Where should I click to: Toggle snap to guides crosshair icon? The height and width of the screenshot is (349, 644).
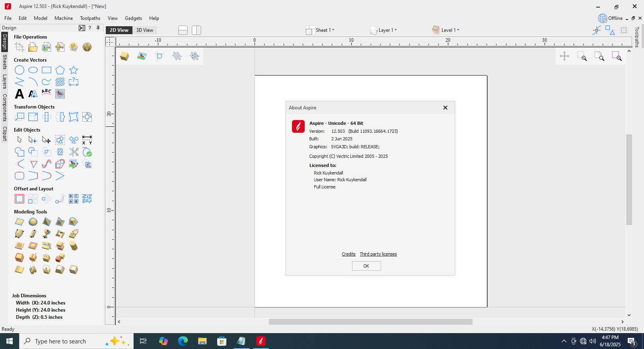point(596,30)
